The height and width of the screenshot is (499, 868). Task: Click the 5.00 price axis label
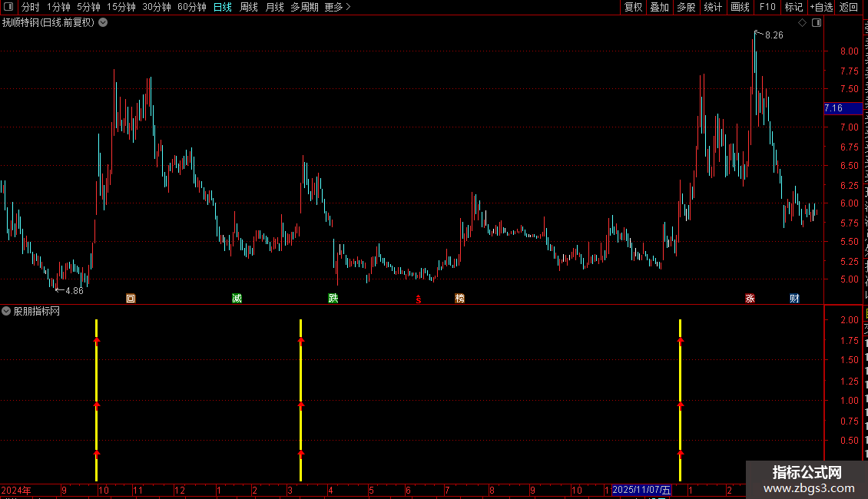click(x=849, y=279)
